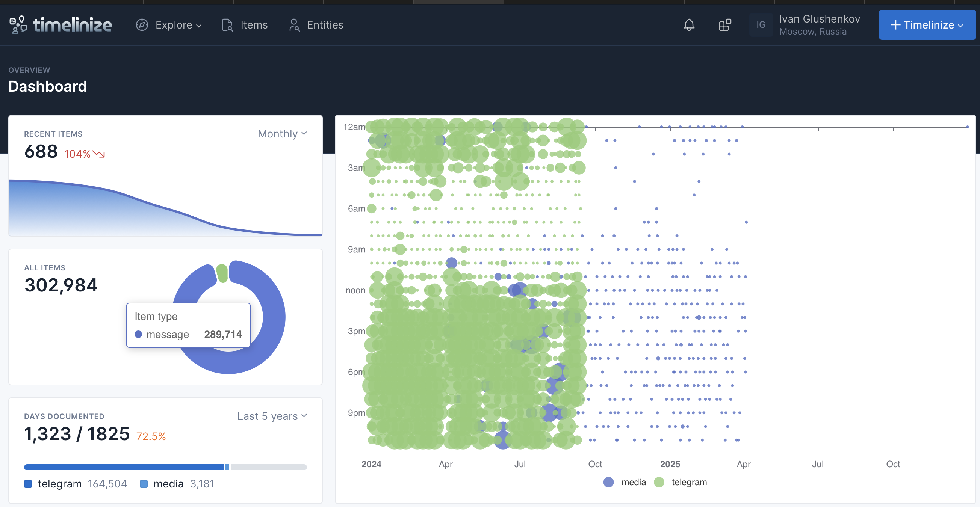
Task: Open the Monthly interval dropdown
Action: [x=281, y=133]
